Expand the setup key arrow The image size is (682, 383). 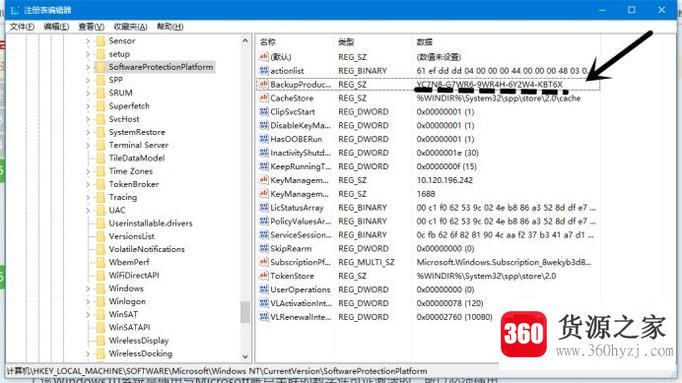88,54
